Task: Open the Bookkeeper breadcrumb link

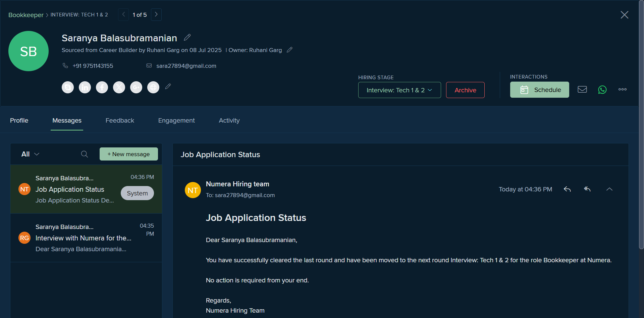Action: click(26, 15)
